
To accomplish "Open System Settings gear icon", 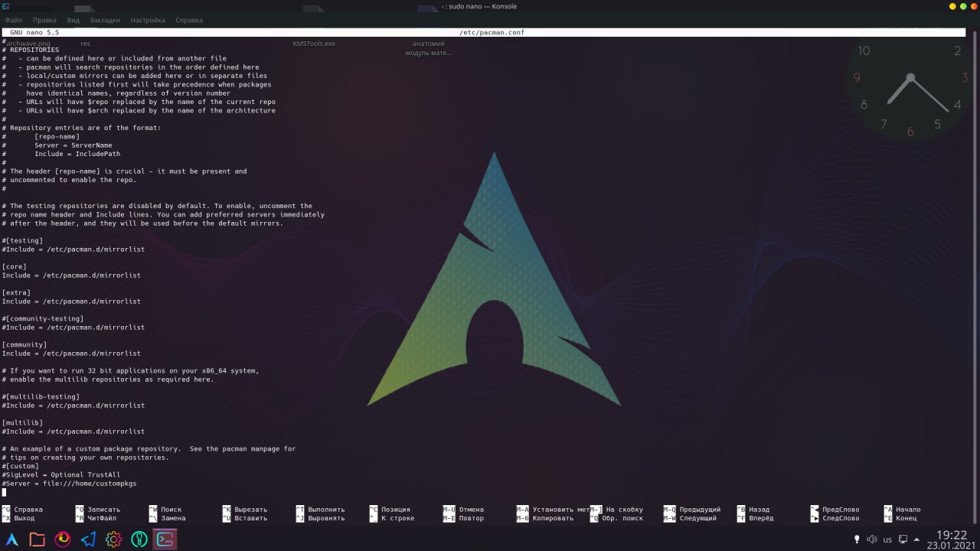I will coord(113,539).
